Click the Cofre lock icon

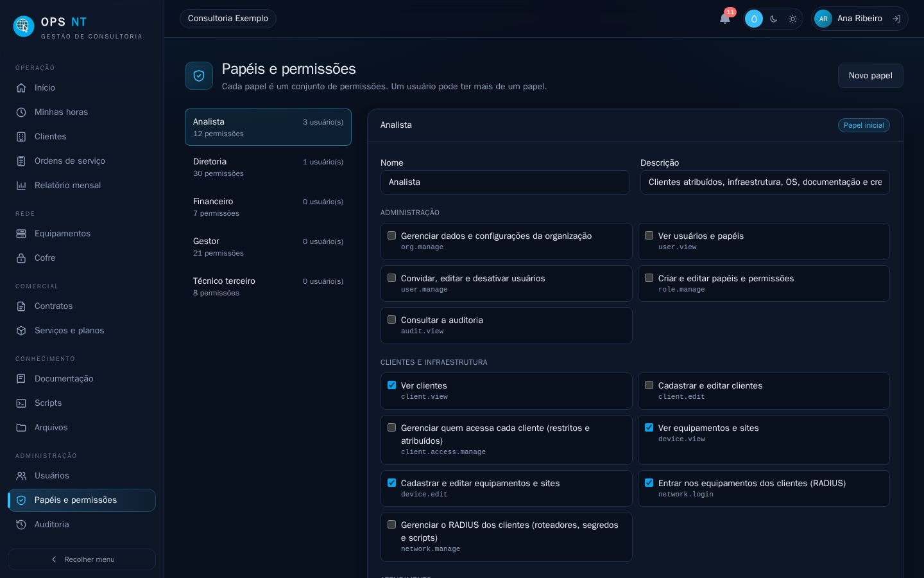point(21,258)
